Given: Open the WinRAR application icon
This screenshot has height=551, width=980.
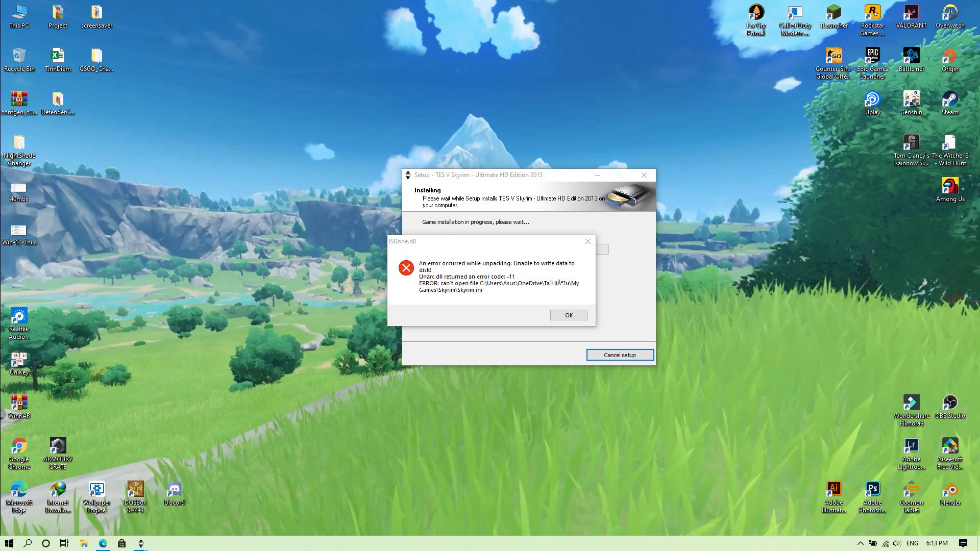Looking at the screenshot, I should [x=18, y=403].
